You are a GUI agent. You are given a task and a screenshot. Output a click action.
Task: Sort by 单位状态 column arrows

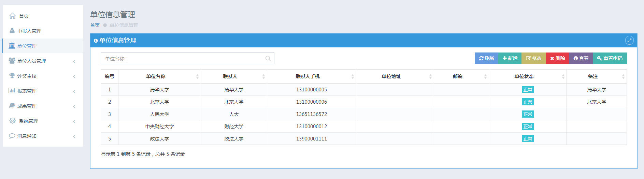(563, 77)
